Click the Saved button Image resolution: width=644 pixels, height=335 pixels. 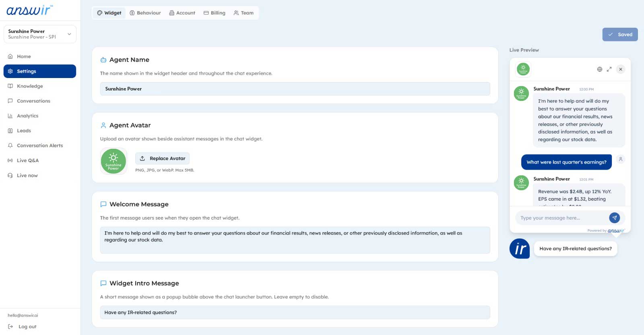[x=620, y=35]
